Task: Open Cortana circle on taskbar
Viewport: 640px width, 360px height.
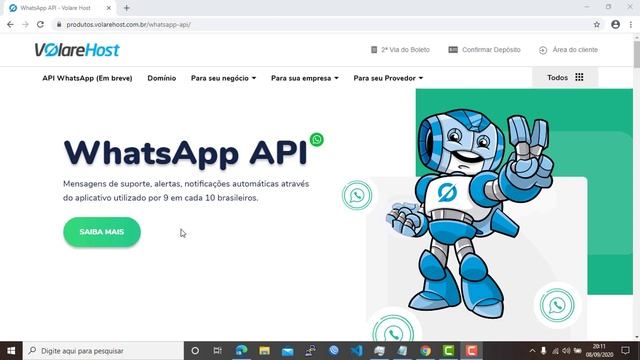Action: pyautogui.click(x=195, y=351)
